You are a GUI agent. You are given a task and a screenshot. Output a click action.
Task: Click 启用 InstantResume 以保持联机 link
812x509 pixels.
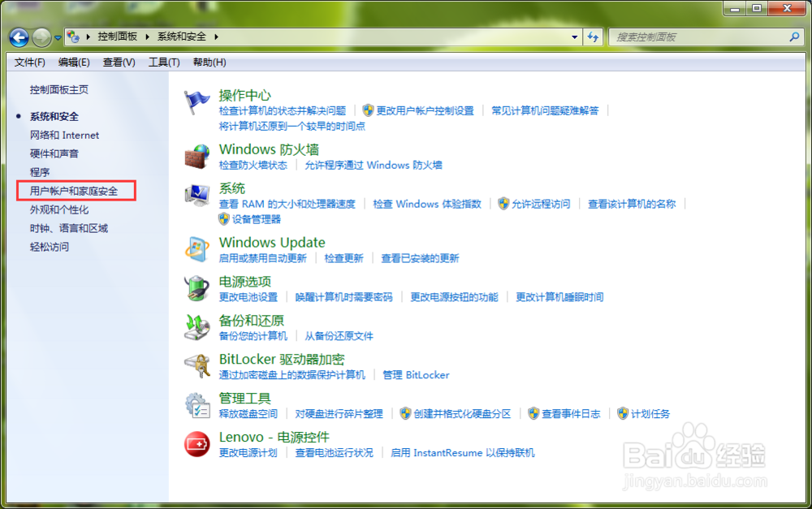[x=463, y=452]
